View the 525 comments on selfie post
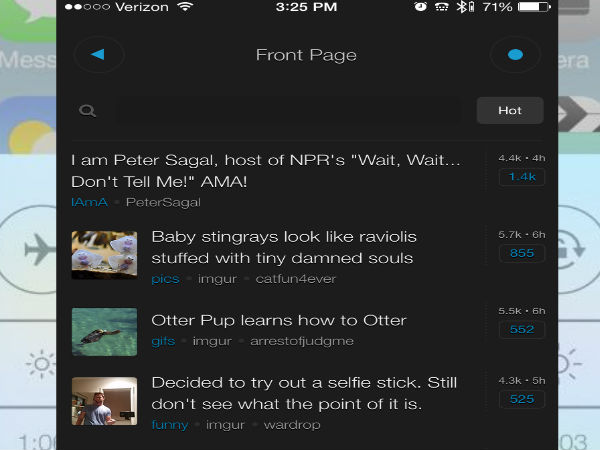The width and height of the screenshot is (600, 450). coord(521,399)
